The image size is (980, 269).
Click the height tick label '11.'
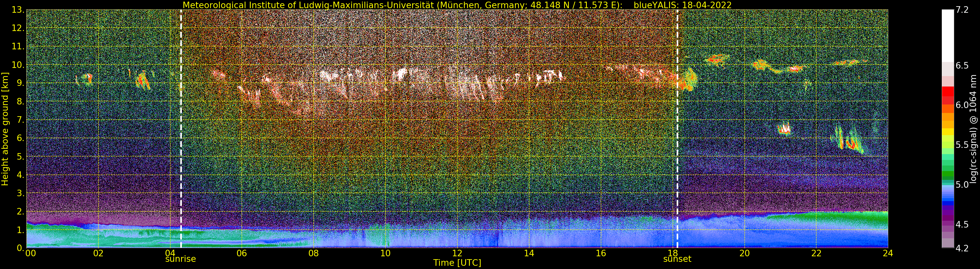click(18, 46)
